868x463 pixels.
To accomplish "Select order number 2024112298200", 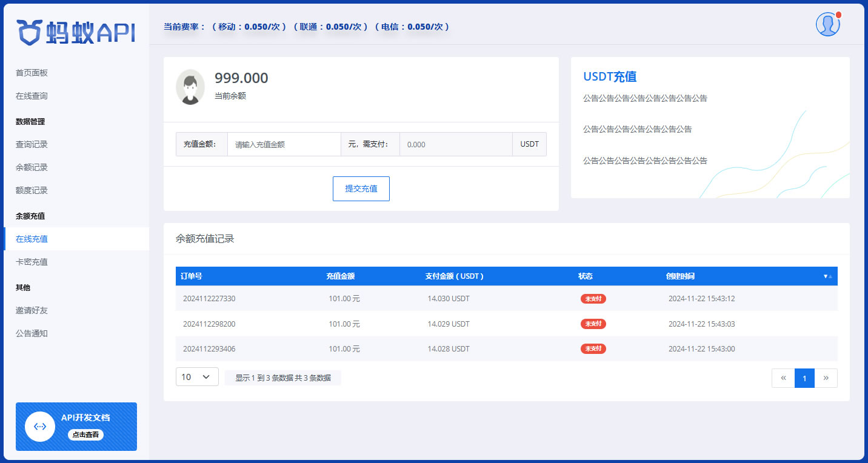I will point(209,324).
